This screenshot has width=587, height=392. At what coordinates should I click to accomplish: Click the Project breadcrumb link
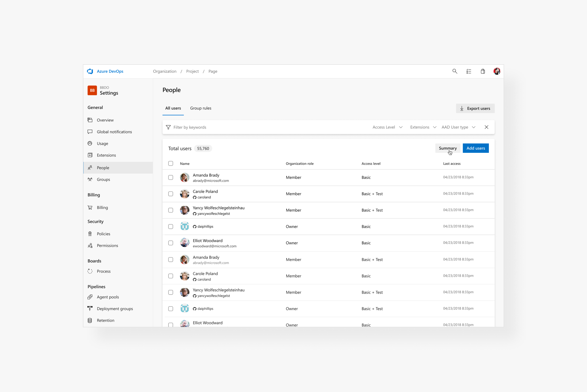(x=192, y=71)
